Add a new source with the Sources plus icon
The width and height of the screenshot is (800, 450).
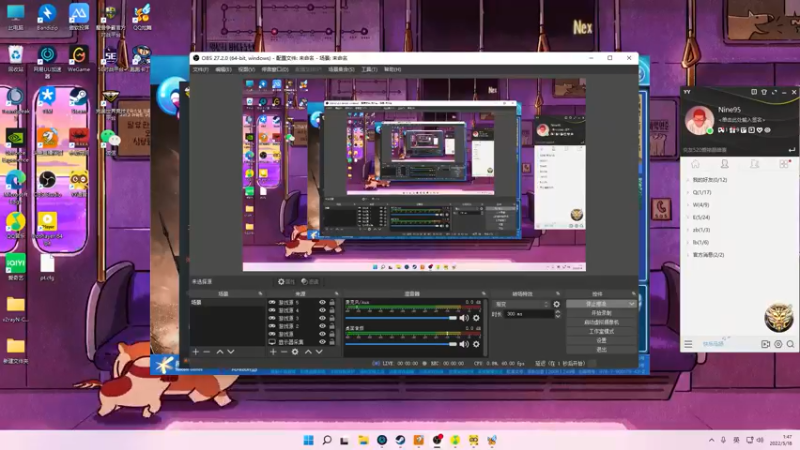(x=273, y=352)
